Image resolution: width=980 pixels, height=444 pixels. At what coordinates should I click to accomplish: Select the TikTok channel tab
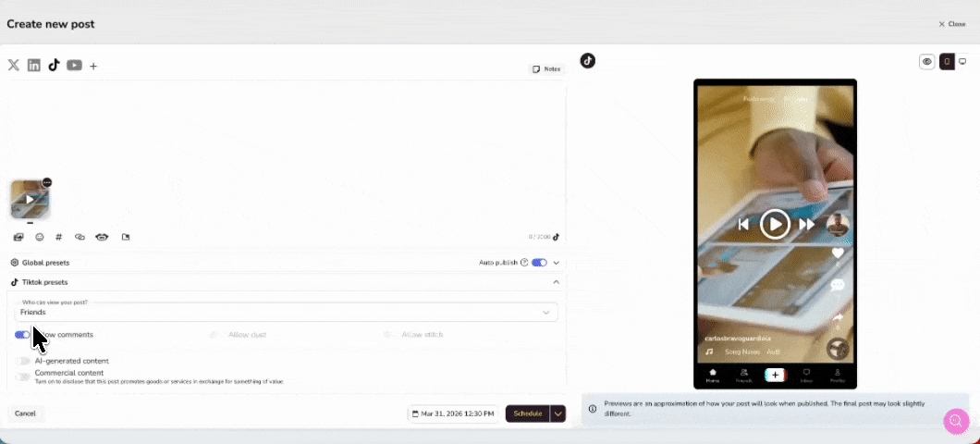point(55,65)
